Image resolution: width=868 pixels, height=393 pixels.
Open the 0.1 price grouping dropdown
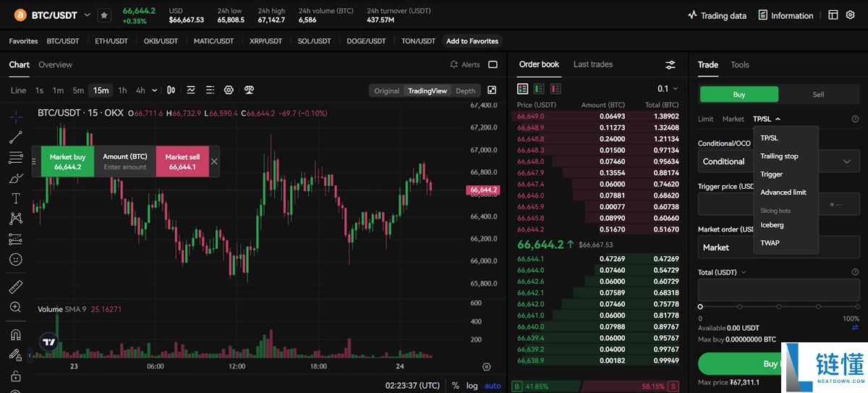point(668,89)
